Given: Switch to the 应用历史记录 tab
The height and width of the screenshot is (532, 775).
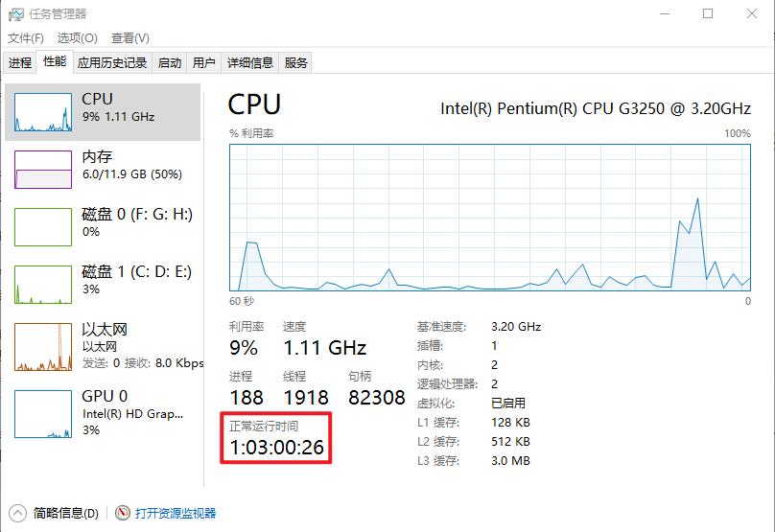Looking at the screenshot, I should [112, 63].
